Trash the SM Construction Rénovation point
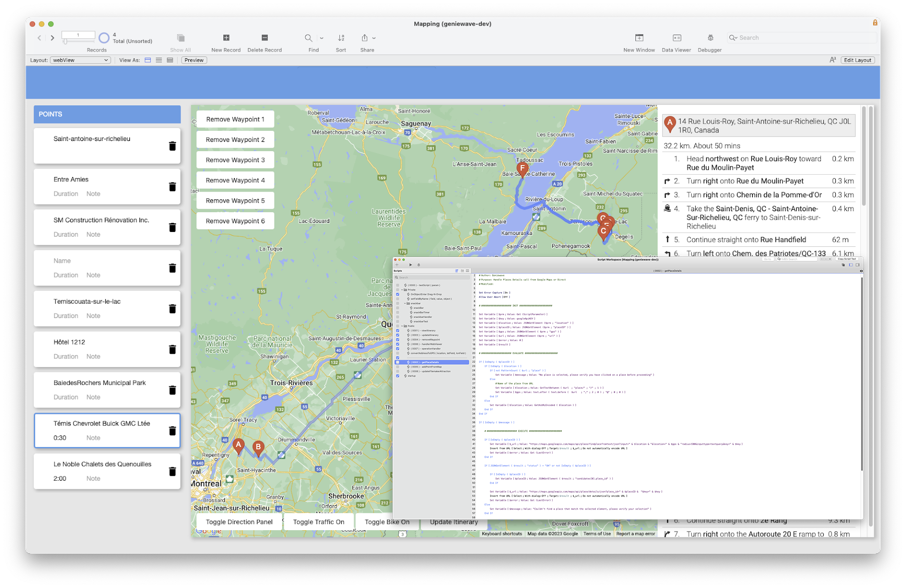The width and height of the screenshot is (906, 588). tap(172, 227)
